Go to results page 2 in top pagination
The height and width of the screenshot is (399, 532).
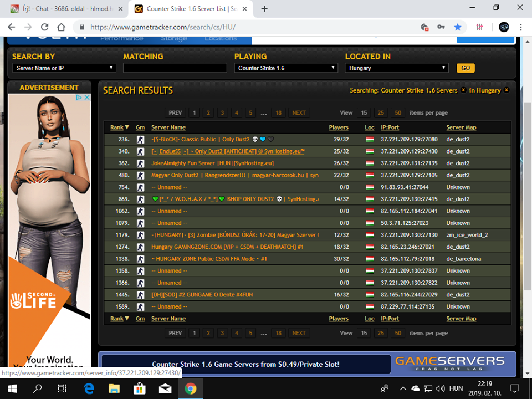click(x=208, y=112)
